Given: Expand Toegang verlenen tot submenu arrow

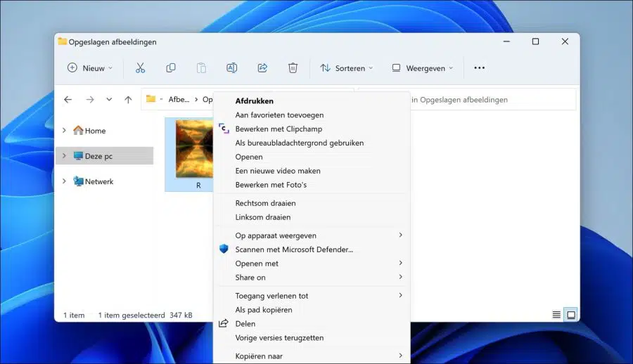Looking at the screenshot, I should tap(400, 295).
